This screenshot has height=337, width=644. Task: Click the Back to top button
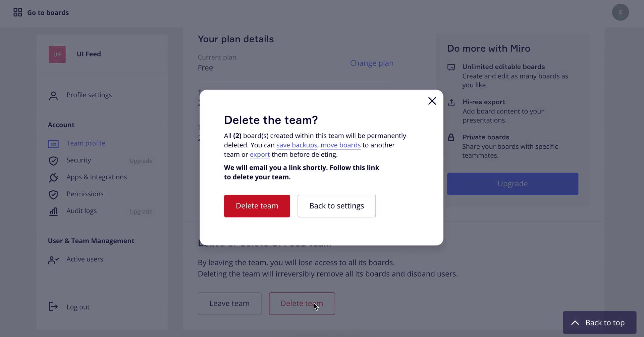[x=599, y=323]
